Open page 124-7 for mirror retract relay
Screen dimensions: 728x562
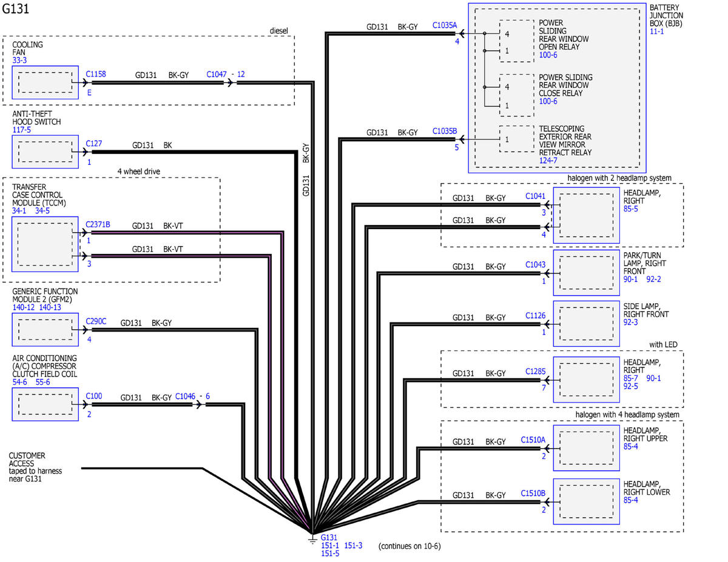click(548, 161)
